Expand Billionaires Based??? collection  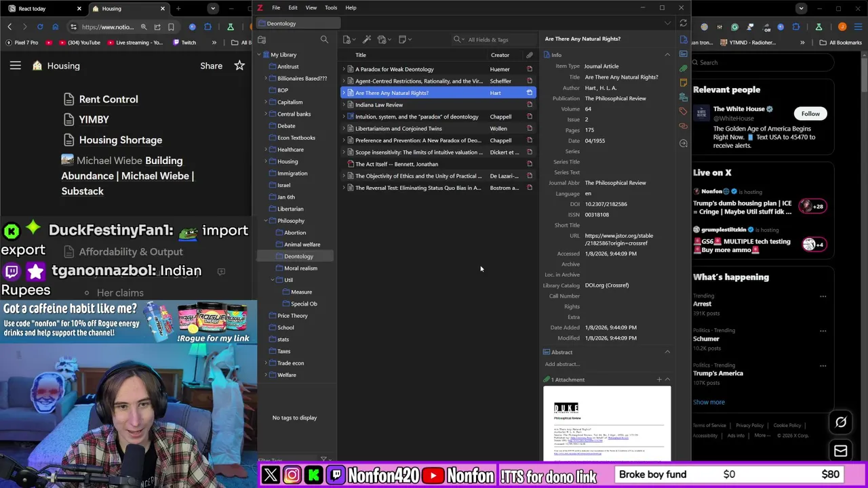tap(266, 79)
